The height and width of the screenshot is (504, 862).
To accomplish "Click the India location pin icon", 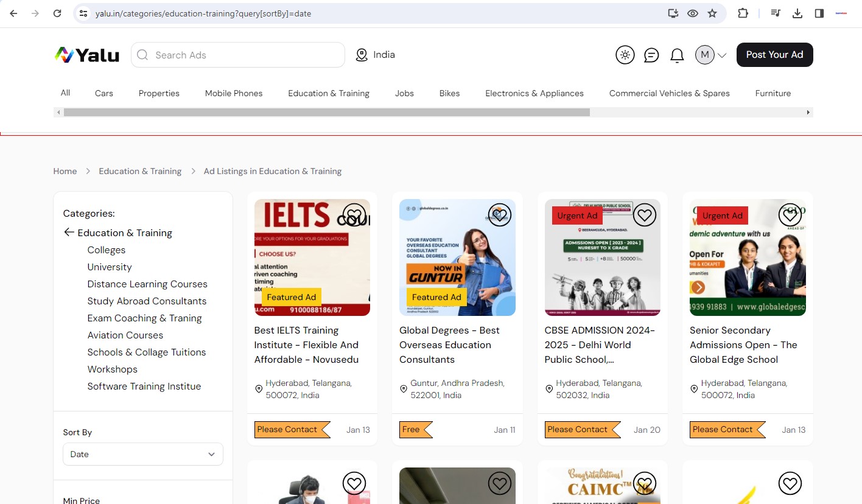I will 362,55.
